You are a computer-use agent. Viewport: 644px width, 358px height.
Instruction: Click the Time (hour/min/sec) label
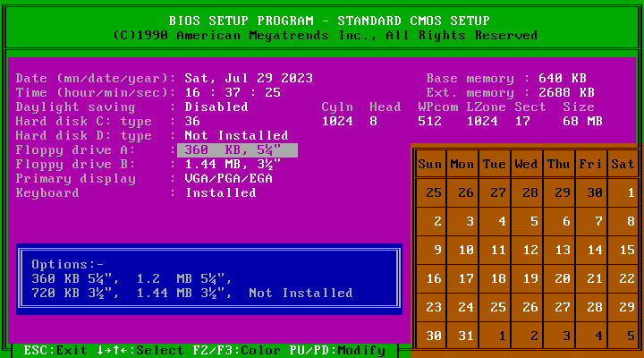96,92
